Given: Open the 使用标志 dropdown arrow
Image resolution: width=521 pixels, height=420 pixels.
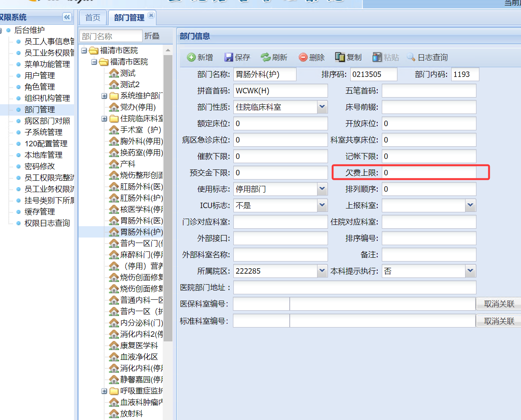Looking at the screenshot, I should click(322, 189).
